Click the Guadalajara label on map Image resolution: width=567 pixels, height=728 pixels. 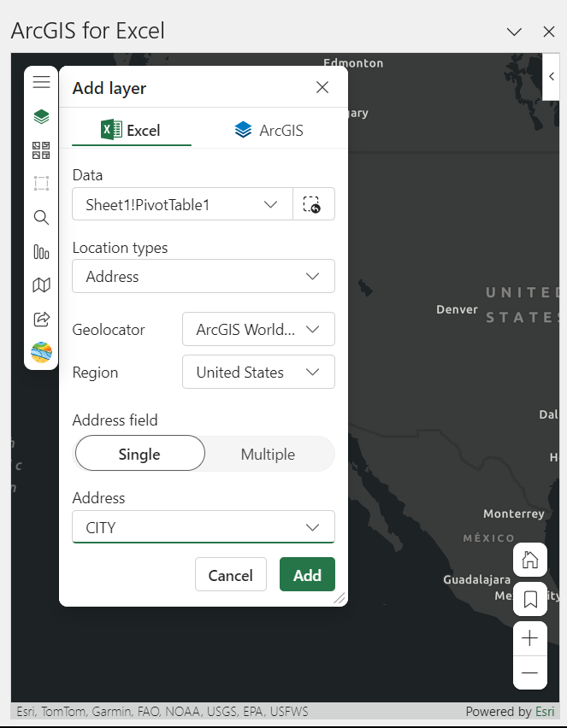tap(477, 580)
